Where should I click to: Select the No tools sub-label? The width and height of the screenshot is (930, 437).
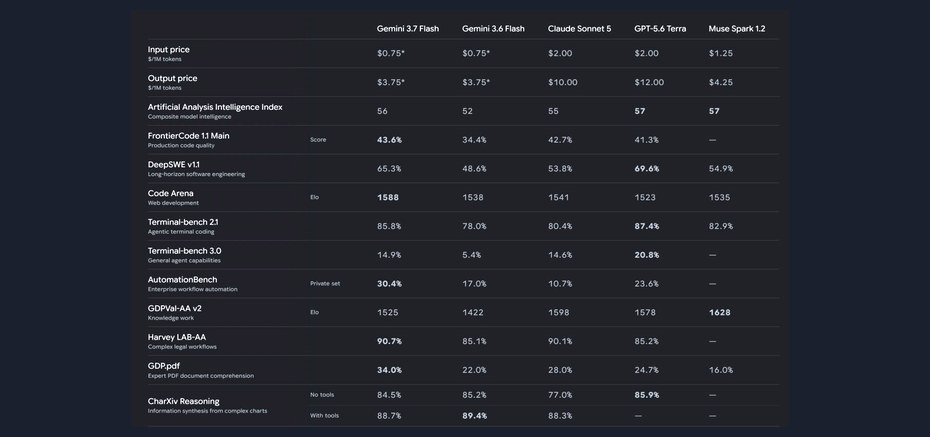(322, 395)
